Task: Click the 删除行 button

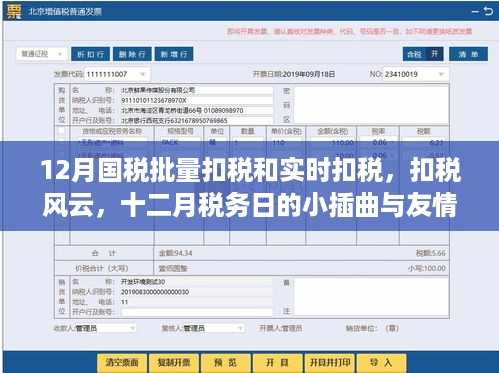Action: pyautogui.click(x=132, y=54)
